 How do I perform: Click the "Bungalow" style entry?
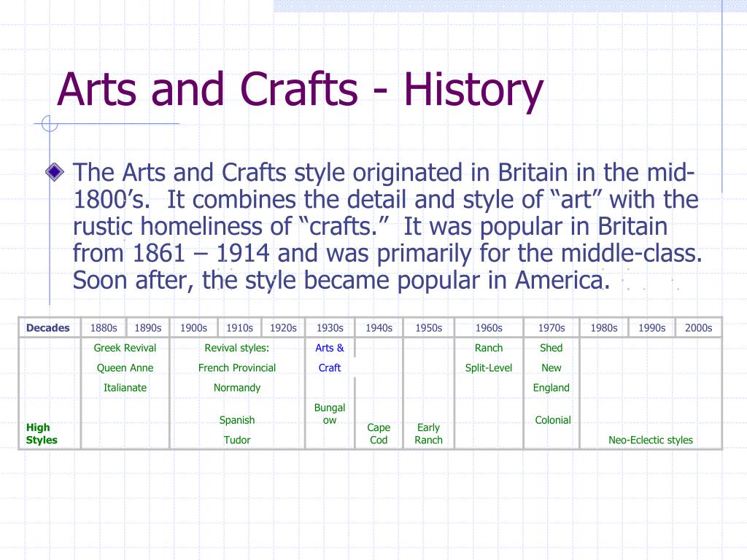click(x=329, y=414)
